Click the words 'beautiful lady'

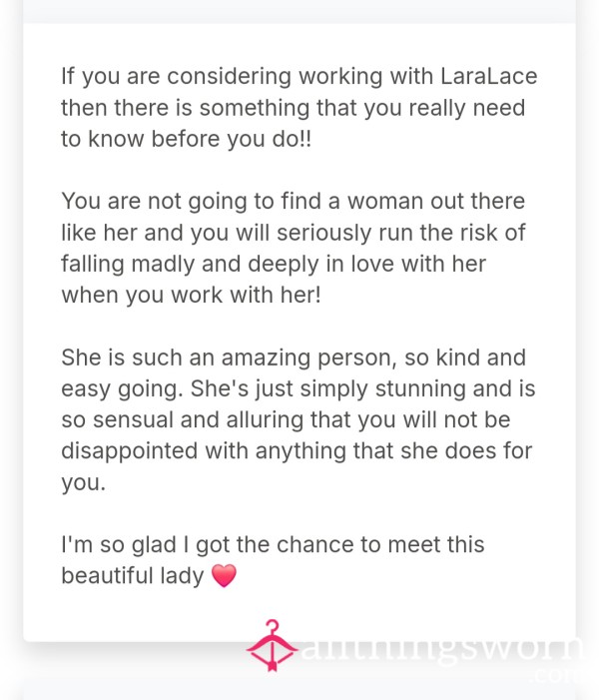pyautogui.click(x=133, y=576)
